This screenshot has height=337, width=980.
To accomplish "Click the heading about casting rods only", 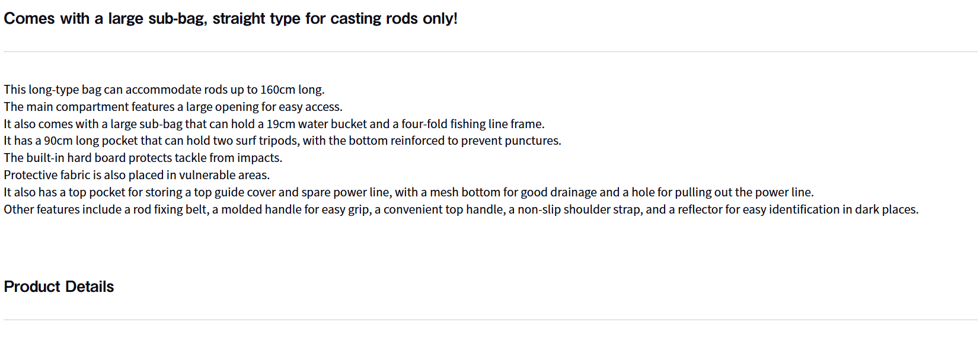I will tap(230, 18).
